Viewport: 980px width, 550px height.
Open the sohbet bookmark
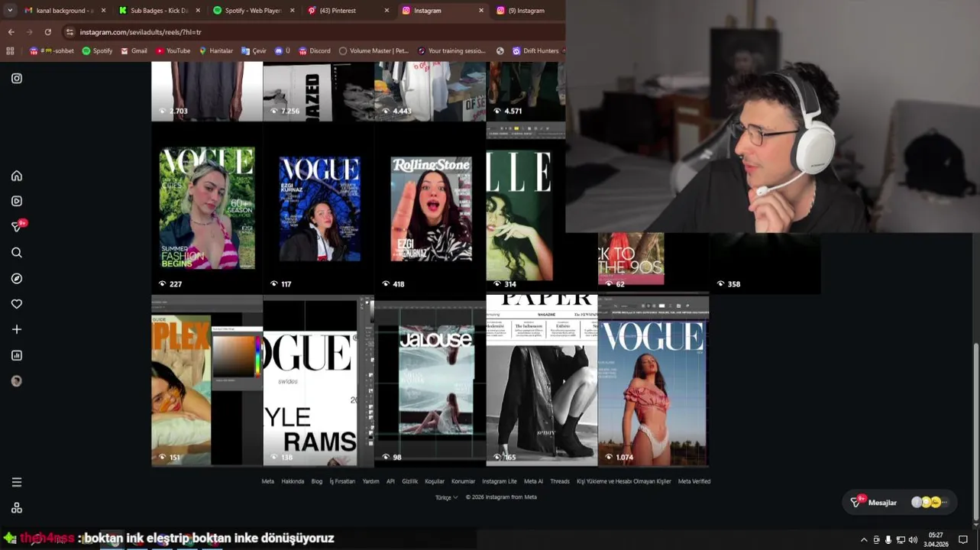52,50
